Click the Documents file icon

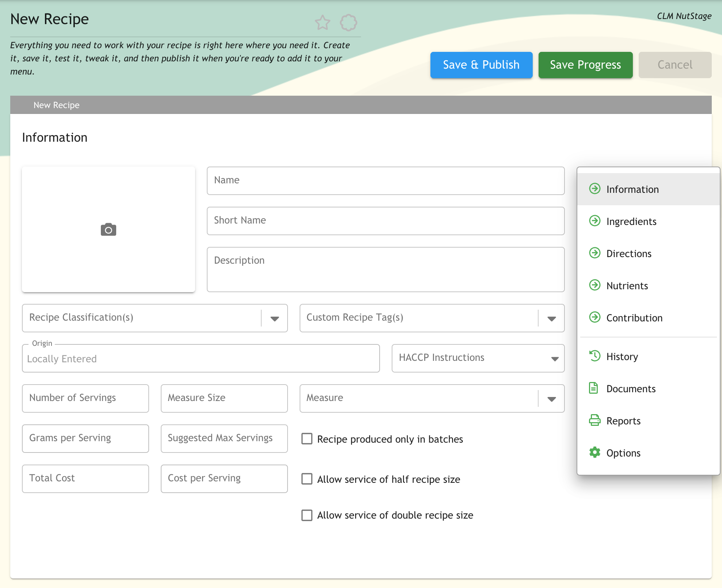(x=594, y=388)
